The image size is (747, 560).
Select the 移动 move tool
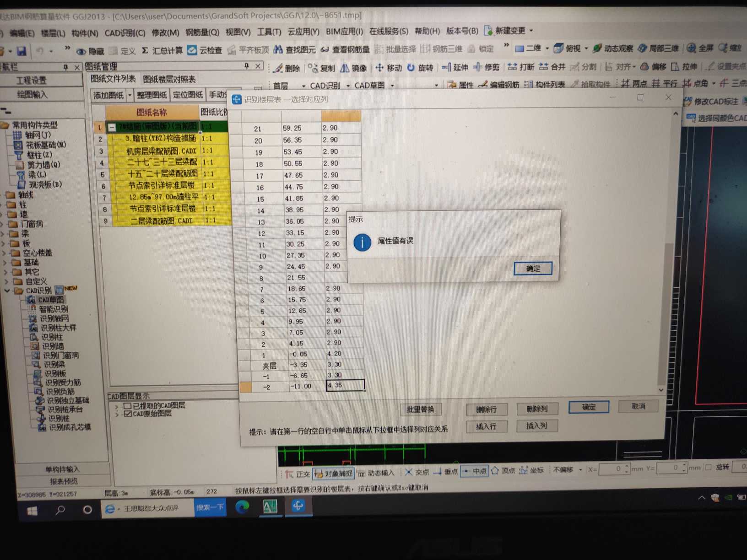(389, 68)
